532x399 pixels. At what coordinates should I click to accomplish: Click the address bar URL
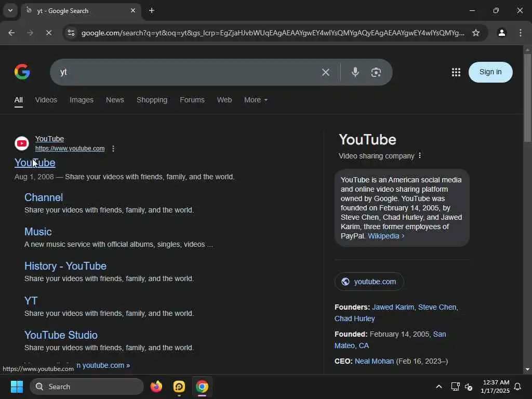pos(273,33)
